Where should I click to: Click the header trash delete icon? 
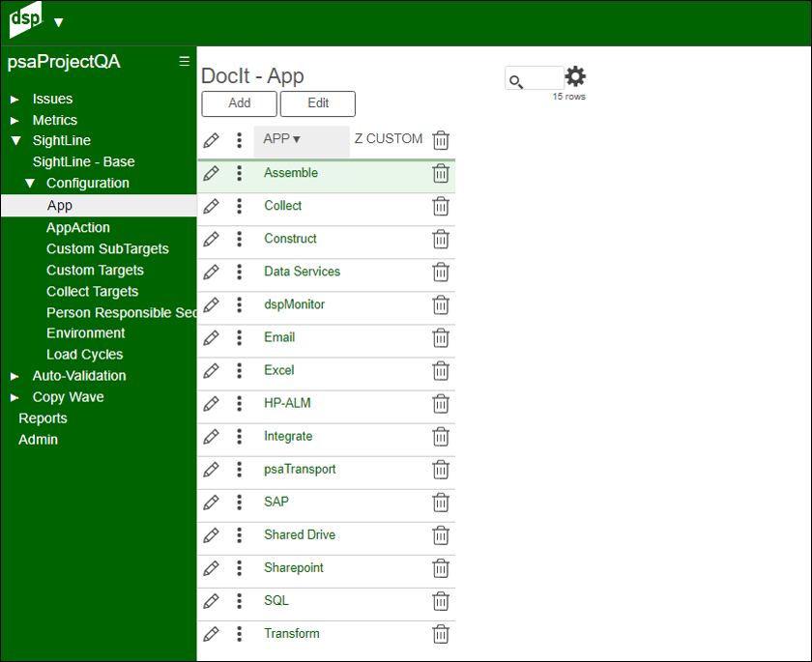click(x=441, y=140)
